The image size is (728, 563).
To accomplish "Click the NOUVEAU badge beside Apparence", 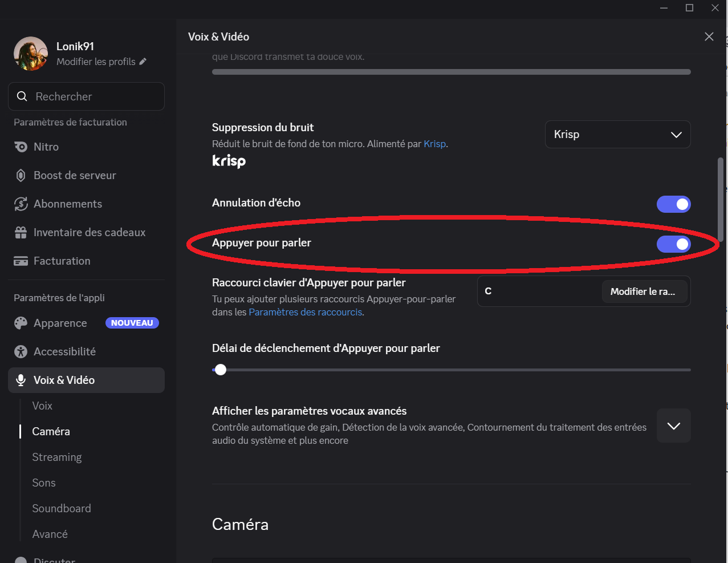I will [x=132, y=323].
